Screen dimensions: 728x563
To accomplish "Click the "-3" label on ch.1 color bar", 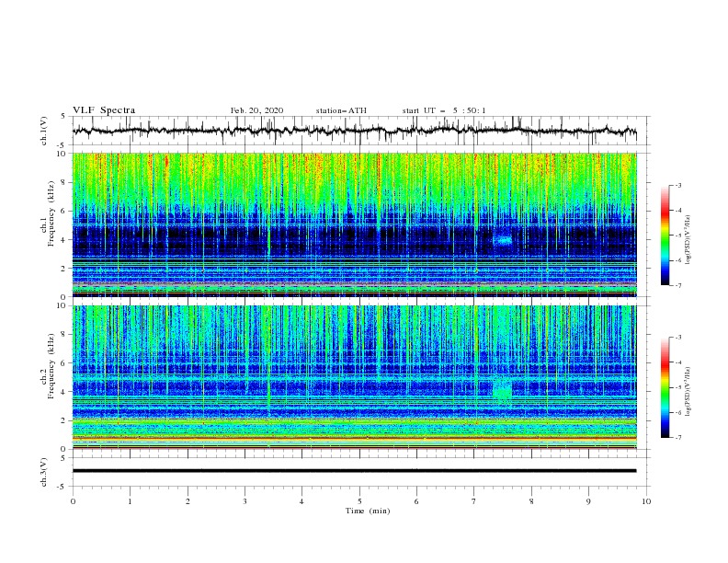I will pos(678,185).
